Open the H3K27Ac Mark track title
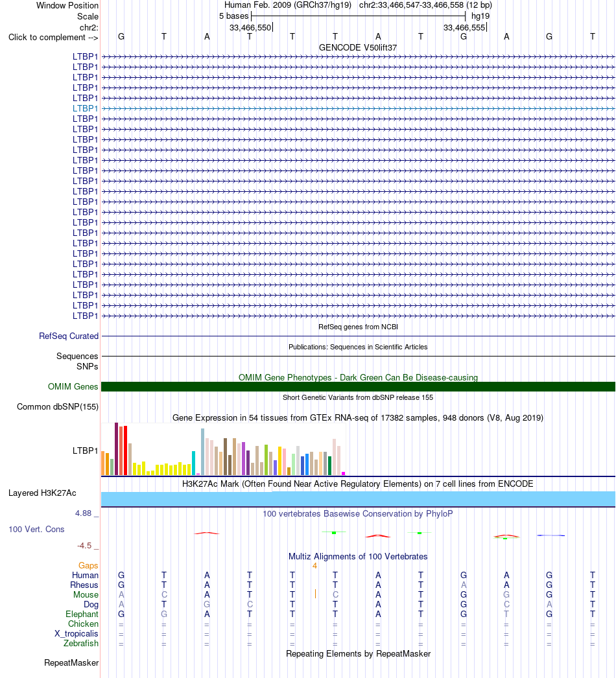Viewport: 616px width, 678px height. tap(358, 484)
